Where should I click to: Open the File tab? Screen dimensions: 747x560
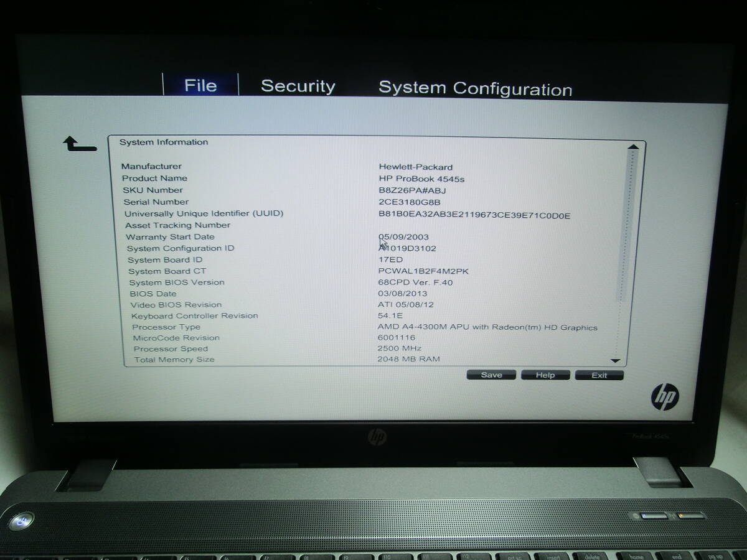[x=200, y=85]
